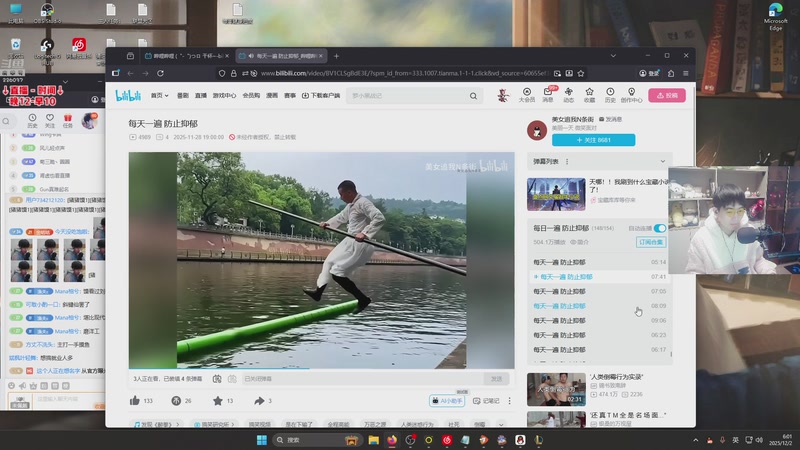The width and height of the screenshot is (800, 450).
Task: Open danmaku settings icon under the video
Action: coord(232,379)
